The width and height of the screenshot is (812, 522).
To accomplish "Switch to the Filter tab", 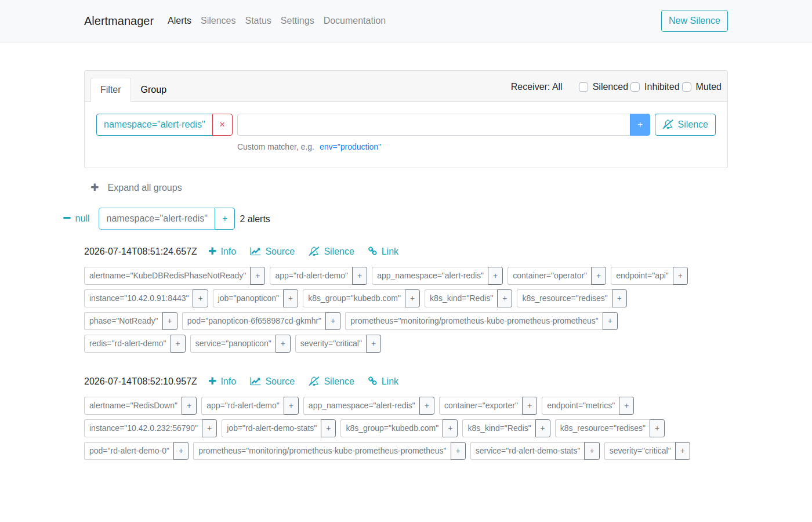I will coord(111,90).
